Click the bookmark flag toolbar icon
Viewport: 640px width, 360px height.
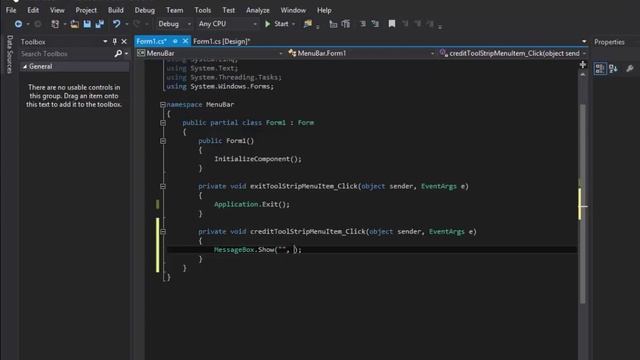[x=392, y=24]
